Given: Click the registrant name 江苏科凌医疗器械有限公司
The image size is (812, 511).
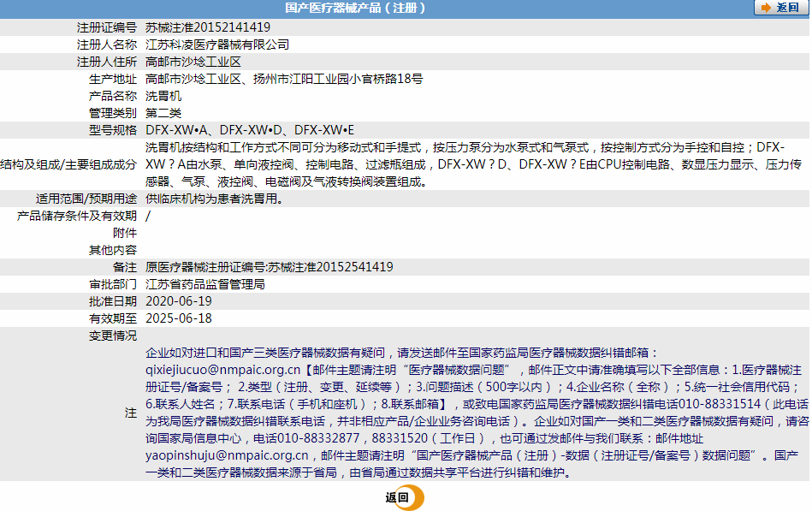Looking at the screenshot, I should click(217, 45).
